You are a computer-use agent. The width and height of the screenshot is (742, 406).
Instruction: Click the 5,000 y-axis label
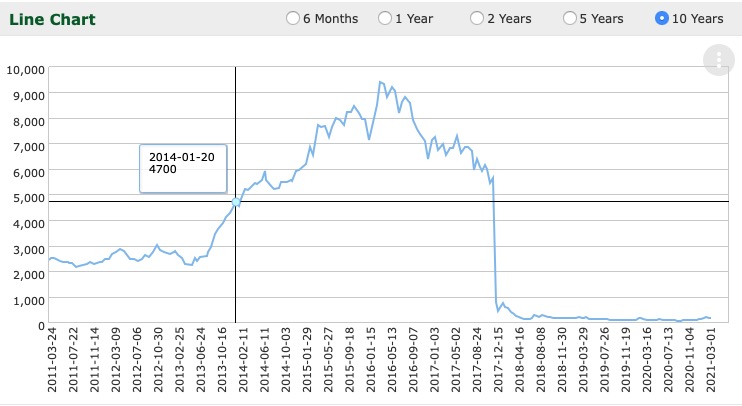(28, 198)
